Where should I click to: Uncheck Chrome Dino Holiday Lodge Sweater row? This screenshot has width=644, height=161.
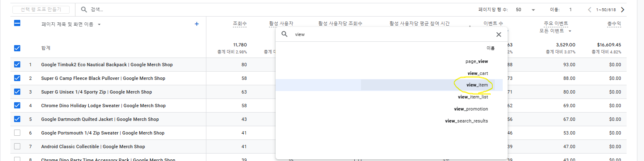(x=17, y=106)
